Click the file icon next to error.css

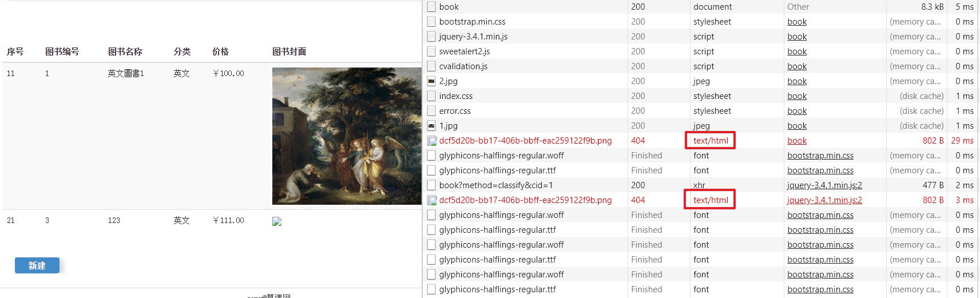click(431, 111)
